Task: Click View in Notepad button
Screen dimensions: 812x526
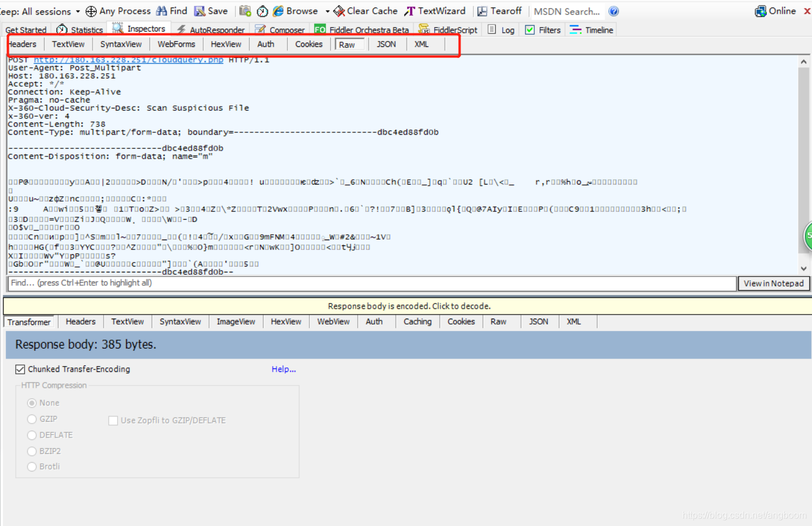Action: click(x=773, y=284)
